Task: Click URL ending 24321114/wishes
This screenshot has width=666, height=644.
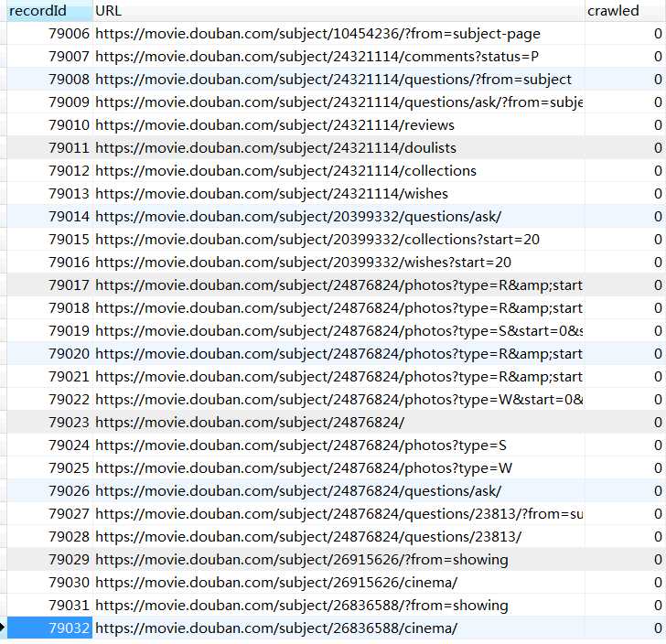Action: coord(272,193)
